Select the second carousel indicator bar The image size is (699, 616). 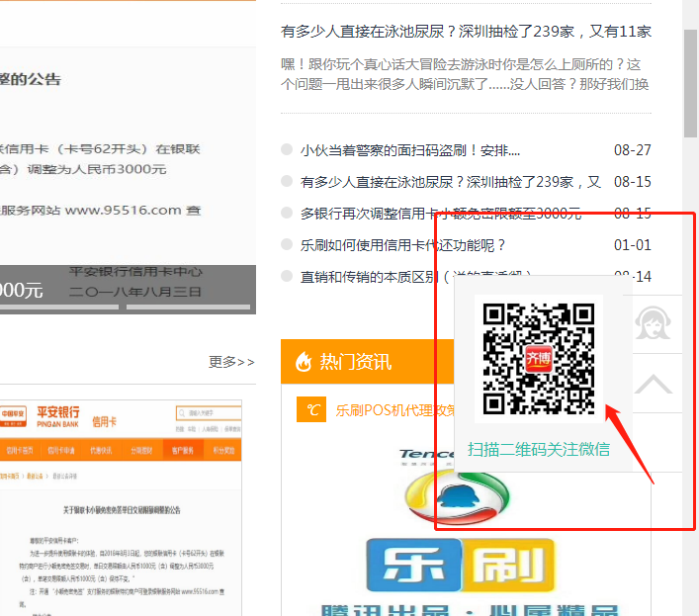[188, 308]
